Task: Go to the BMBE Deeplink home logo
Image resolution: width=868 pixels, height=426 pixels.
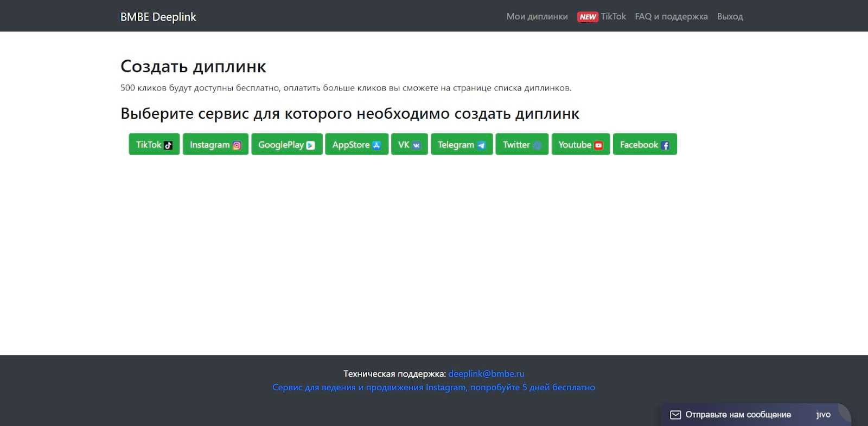Action: pyautogui.click(x=158, y=17)
